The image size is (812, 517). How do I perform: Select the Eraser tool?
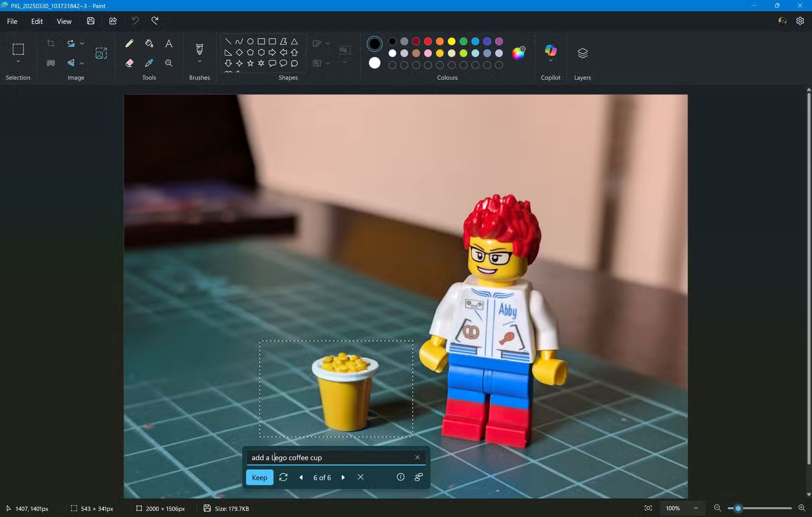[x=129, y=63]
